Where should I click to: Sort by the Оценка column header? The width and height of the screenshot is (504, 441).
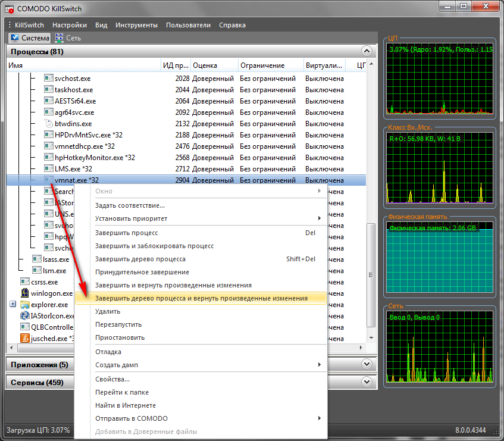214,65
